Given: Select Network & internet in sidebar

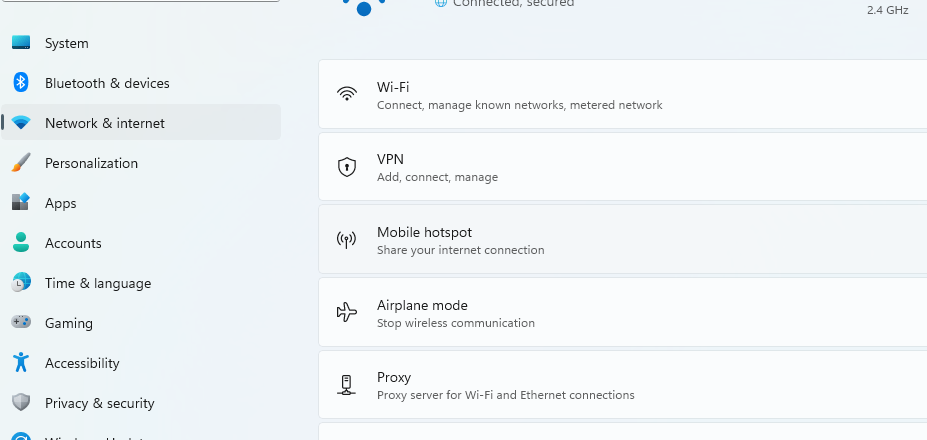Looking at the screenshot, I should [x=141, y=122].
